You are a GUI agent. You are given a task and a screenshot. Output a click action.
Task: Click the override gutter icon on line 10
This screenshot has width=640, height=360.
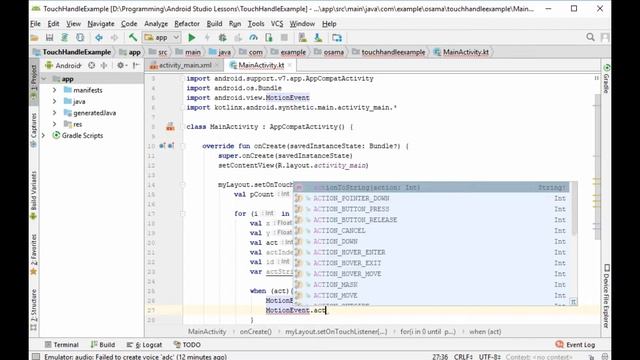(162, 146)
